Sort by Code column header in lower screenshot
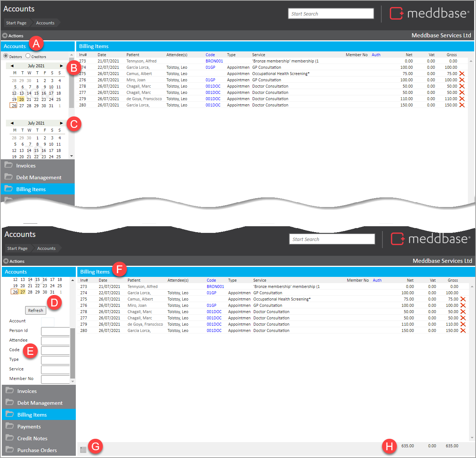476x458 pixels. [212, 280]
